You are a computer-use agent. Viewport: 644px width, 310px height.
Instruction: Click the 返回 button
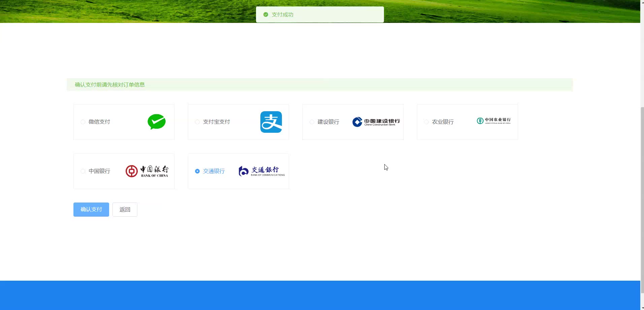[125, 210]
